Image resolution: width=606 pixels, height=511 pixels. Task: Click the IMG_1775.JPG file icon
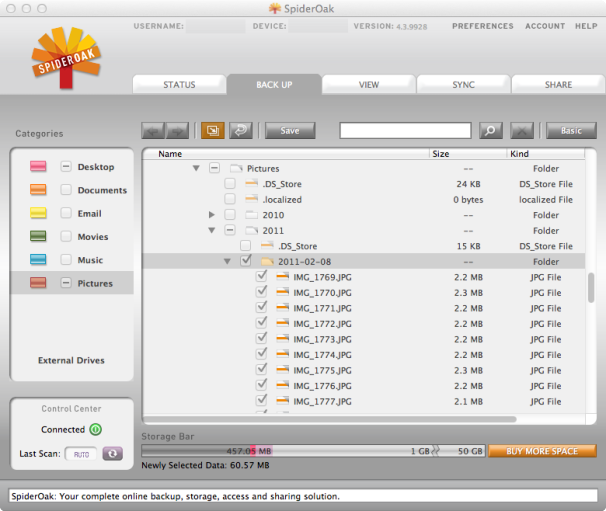[283, 370]
